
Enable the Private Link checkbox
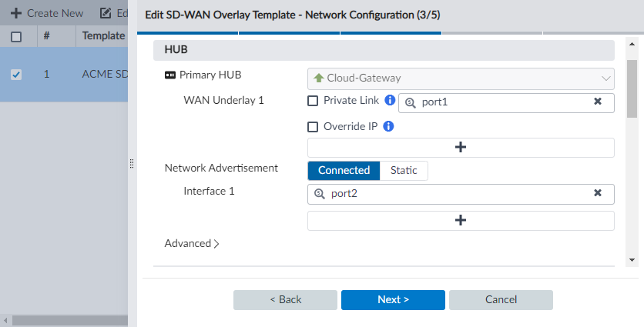point(313,101)
